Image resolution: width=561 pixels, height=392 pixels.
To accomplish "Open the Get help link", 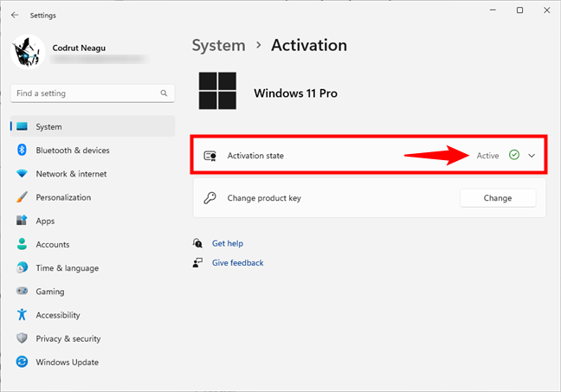I will (228, 243).
